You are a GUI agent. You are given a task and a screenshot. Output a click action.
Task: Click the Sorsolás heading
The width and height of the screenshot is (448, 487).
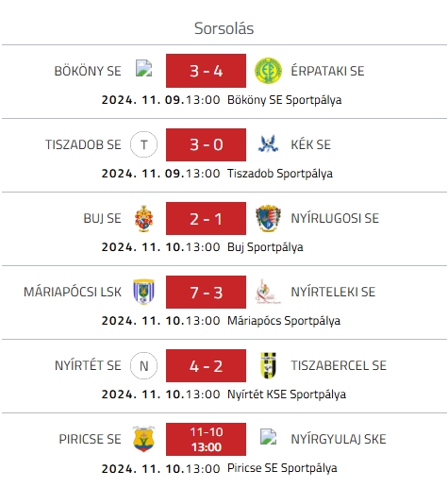(224, 28)
